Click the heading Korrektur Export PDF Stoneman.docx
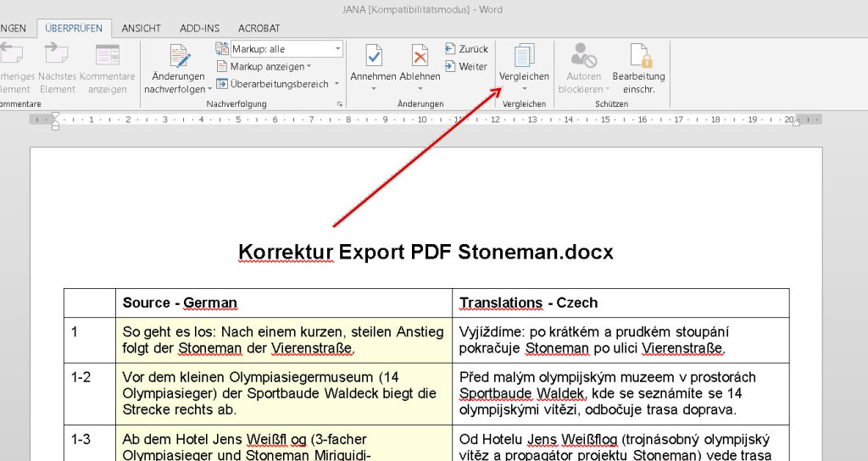 tap(426, 252)
